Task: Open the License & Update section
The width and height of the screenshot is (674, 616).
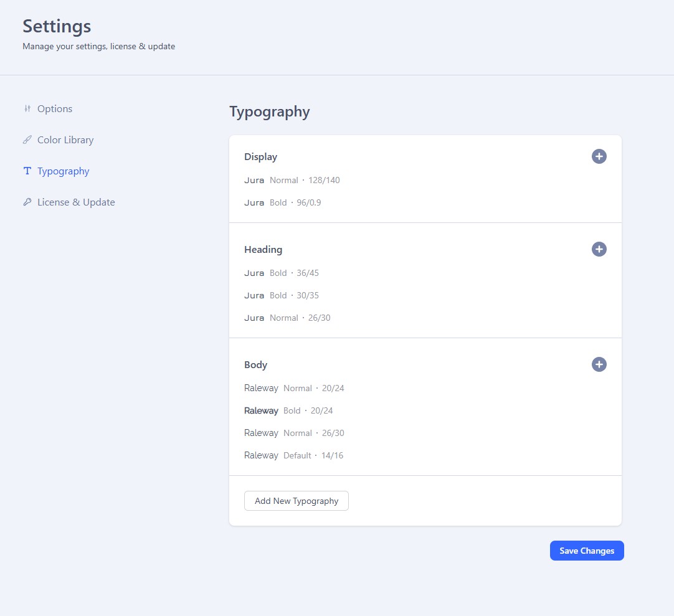Action: (x=76, y=202)
